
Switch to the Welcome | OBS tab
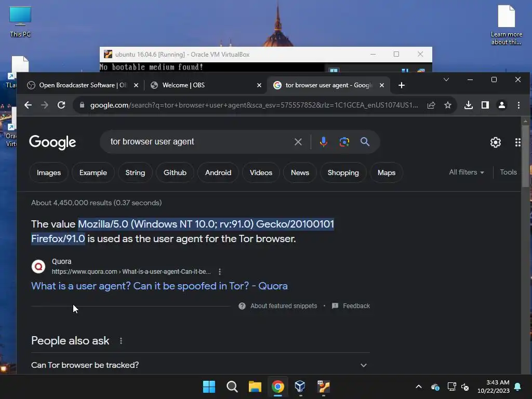coord(205,85)
